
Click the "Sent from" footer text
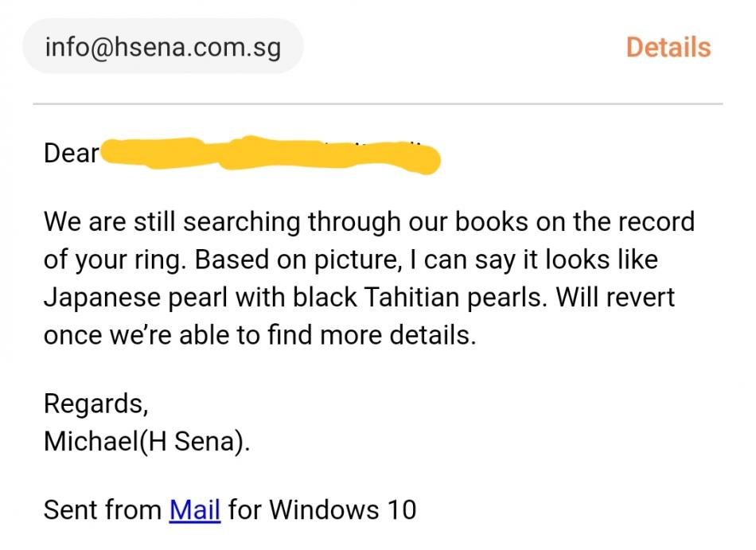coord(103,509)
